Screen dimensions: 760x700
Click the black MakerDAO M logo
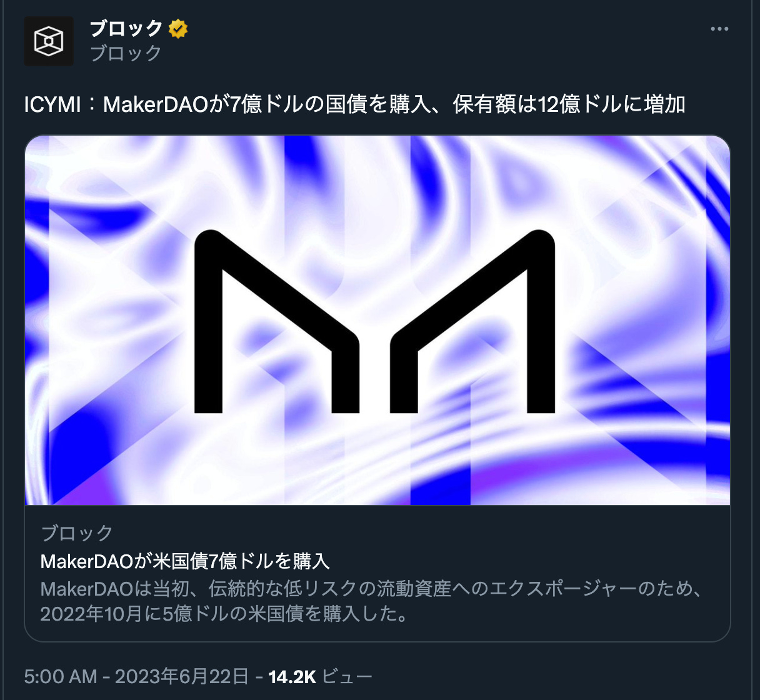[375, 321]
